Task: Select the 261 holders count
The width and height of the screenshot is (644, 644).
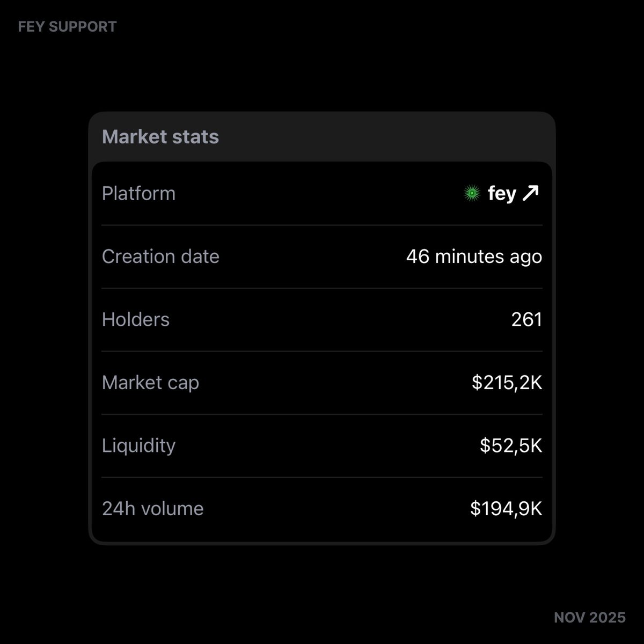Action: (x=526, y=320)
